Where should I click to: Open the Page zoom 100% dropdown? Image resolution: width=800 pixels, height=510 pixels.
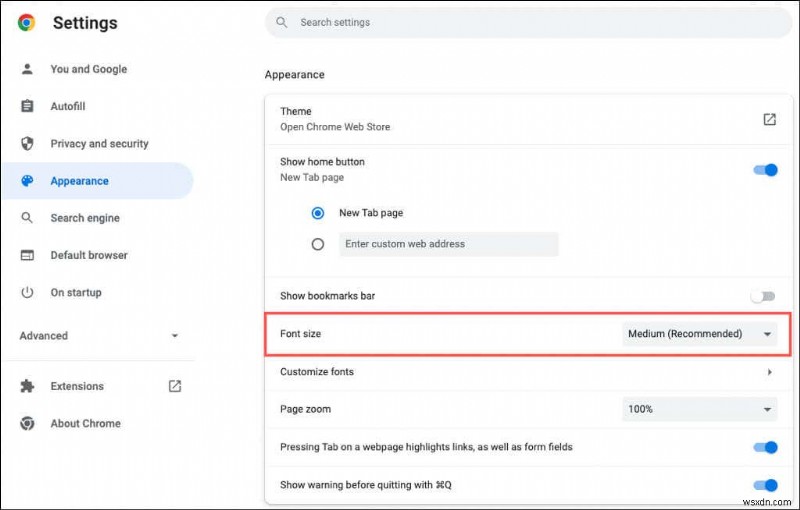(x=699, y=409)
